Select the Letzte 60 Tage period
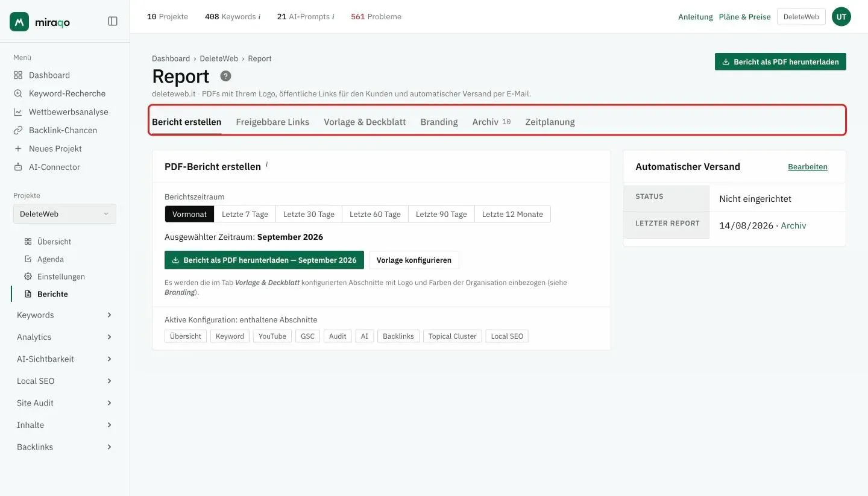 [x=375, y=214]
